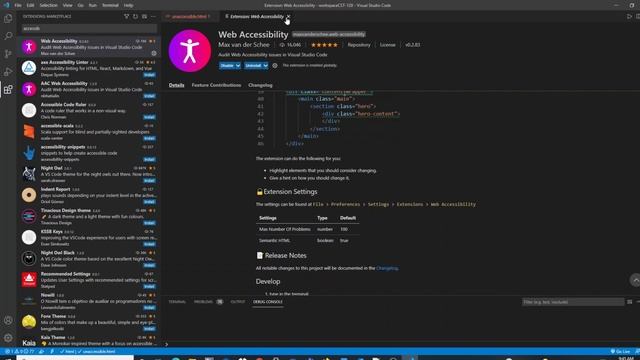Viewport: 640px width, 360px height.
Task: Click the large Web Accessibility extension logo
Action: (x=190, y=51)
